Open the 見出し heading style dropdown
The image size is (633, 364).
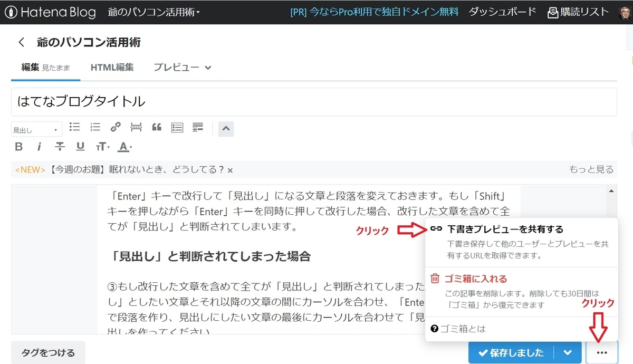click(36, 129)
